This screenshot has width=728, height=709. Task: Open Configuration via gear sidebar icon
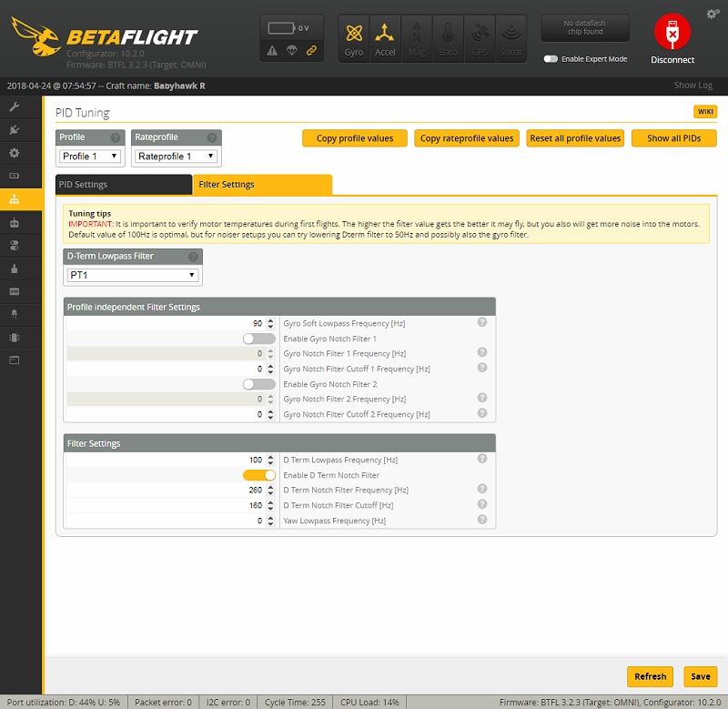point(15,153)
